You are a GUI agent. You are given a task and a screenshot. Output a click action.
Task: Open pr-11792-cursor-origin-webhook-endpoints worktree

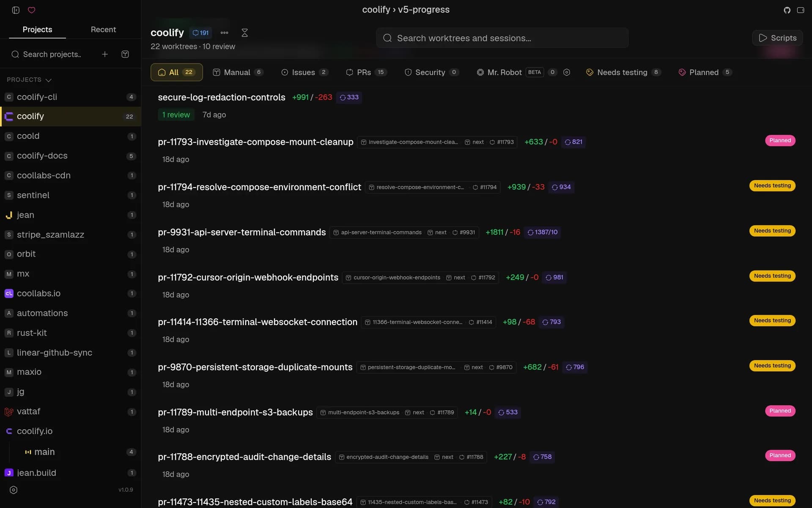(248, 277)
